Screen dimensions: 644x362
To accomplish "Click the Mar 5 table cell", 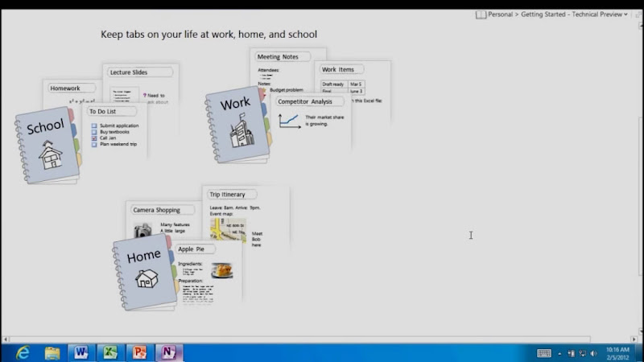I will point(356,84).
